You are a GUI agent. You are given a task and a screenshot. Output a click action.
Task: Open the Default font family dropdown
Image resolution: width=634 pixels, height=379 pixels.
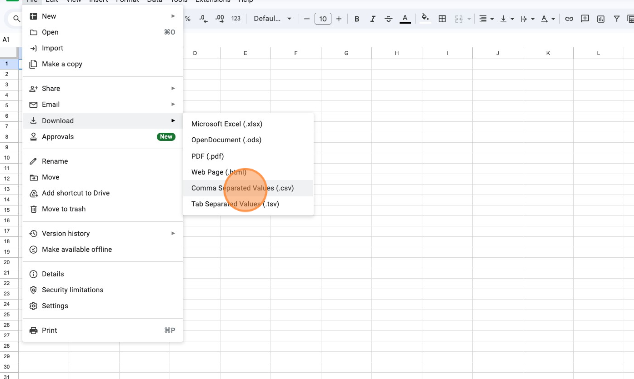click(x=272, y=19)
